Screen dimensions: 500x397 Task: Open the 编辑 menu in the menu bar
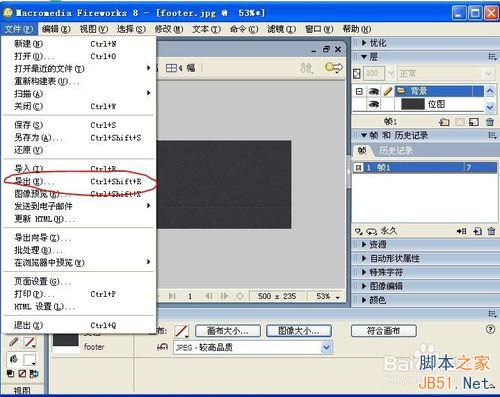(x=56, y=29)
